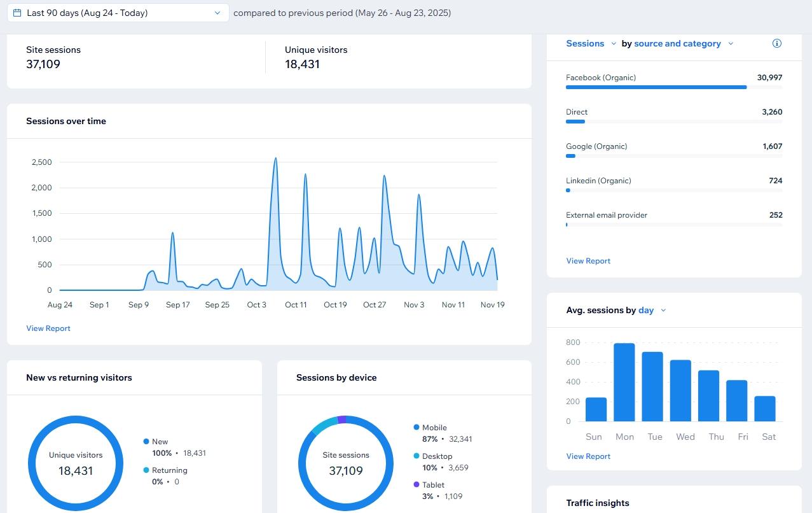
Task: Open View Report under traffic sources list
Action: 588,261
